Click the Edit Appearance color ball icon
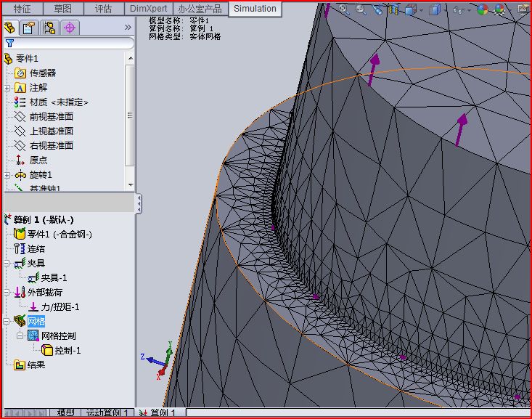This screenshot has height=419, width=532. click(482, 10)
